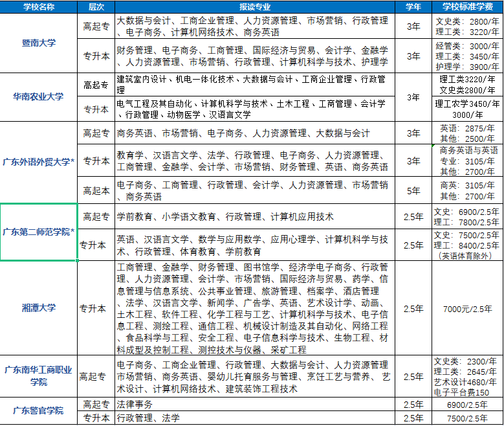
Task: Click the 7500/2.5年 tuition cell in last row
Action: point(466,418)
